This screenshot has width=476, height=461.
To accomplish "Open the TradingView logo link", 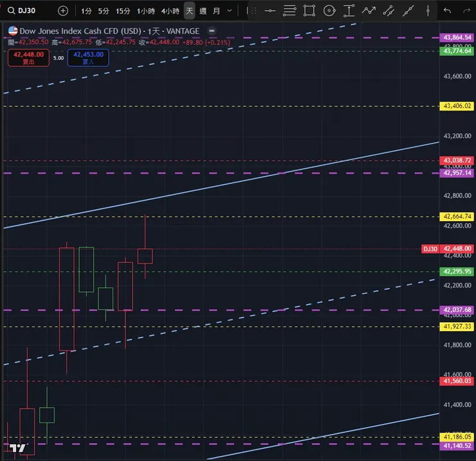I will [17, 448].
